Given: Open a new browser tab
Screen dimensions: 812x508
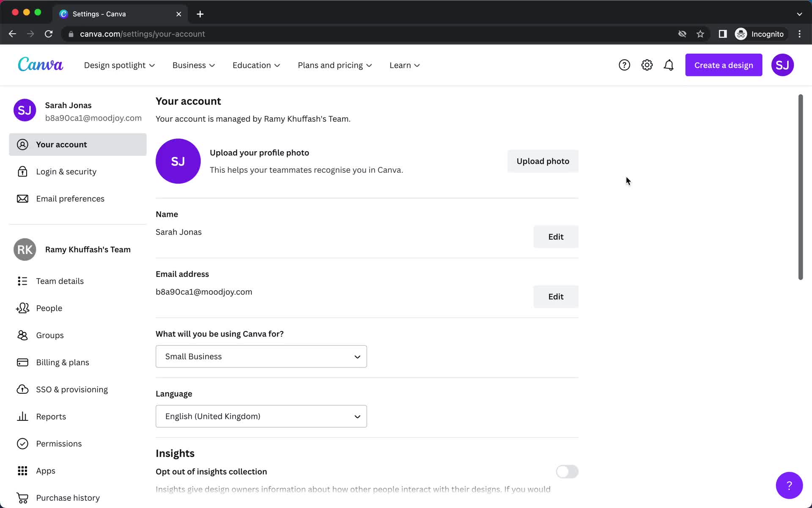Looking at the screenshot, I should pyautogui.click(x=200, y=14).
